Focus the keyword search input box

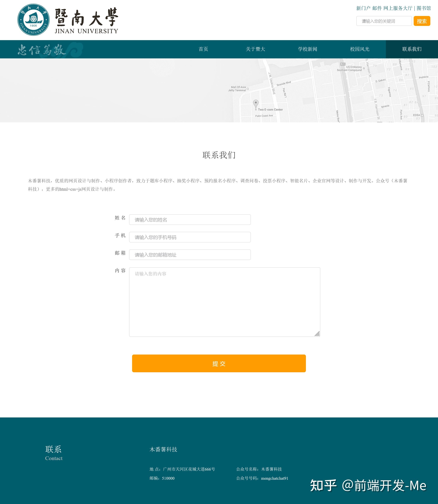384,21
